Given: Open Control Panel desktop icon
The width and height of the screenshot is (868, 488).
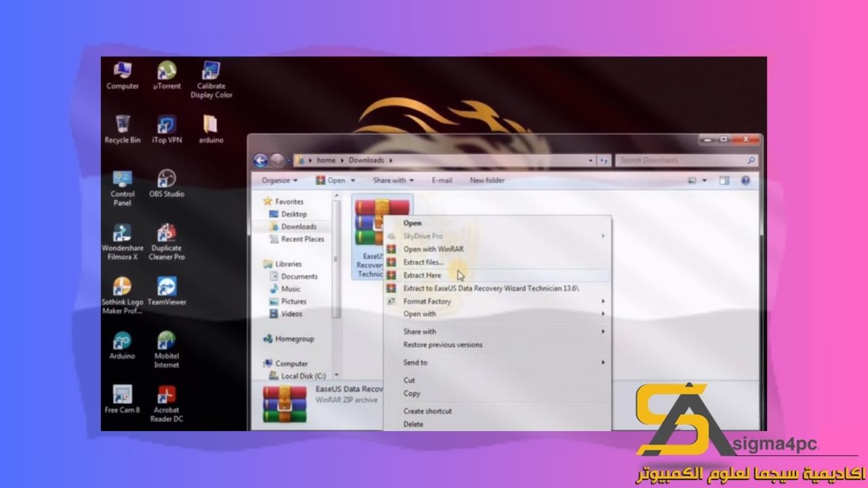Looking at the screenshot, I should tap(123, 188).
